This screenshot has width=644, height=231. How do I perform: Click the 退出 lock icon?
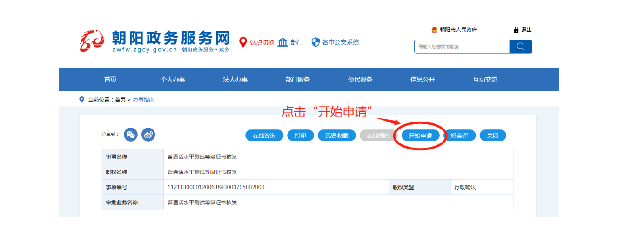point(516,30)
